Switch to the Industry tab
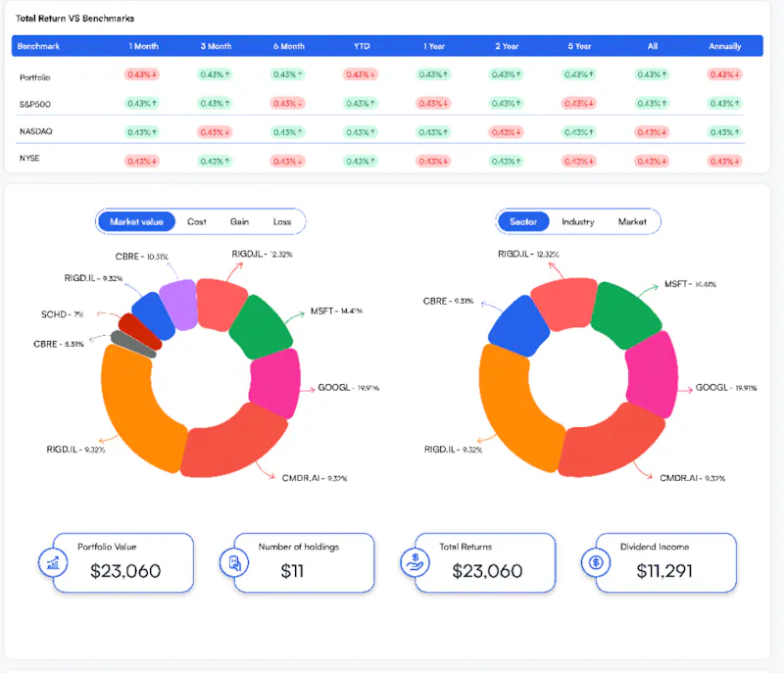This screenshot has width=784, height=673. click(578, 221)
